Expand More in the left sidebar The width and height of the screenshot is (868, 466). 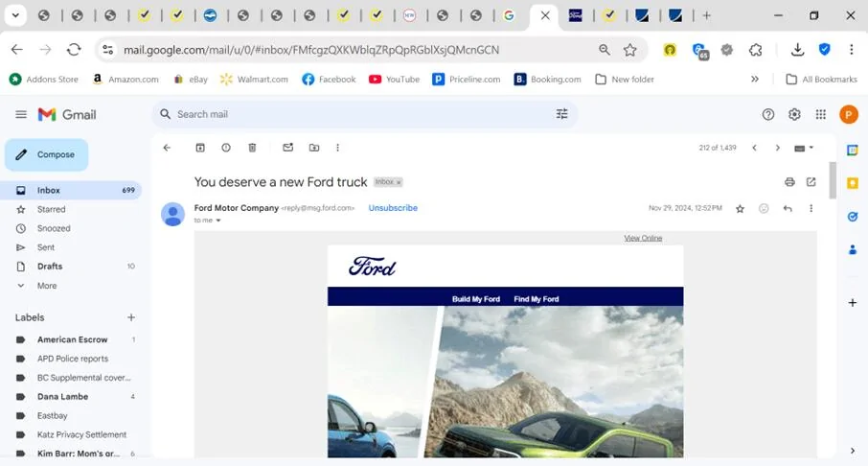(x=47, y=286)
